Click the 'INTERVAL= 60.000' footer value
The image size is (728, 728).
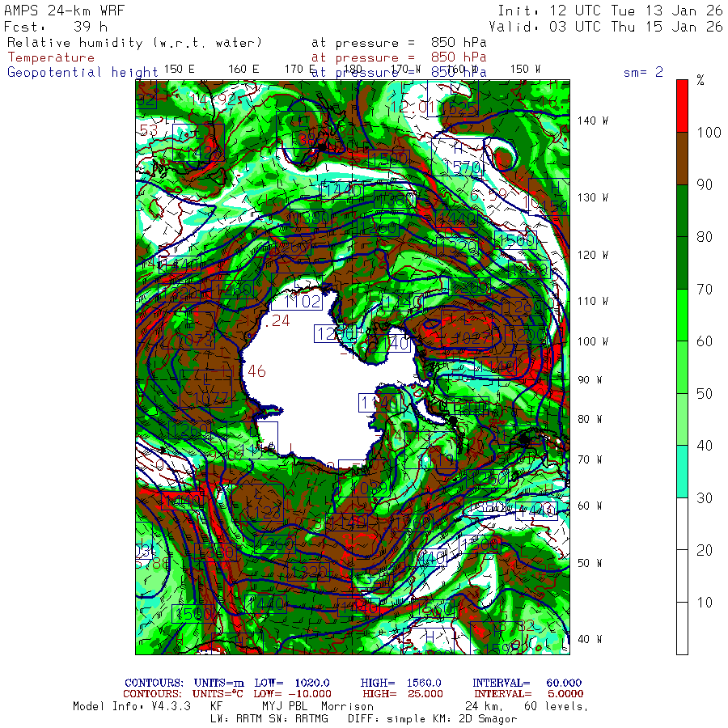coord(527,683)
